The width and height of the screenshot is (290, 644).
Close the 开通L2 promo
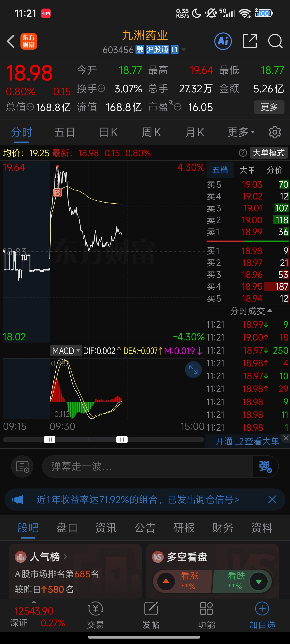(286, 438)
